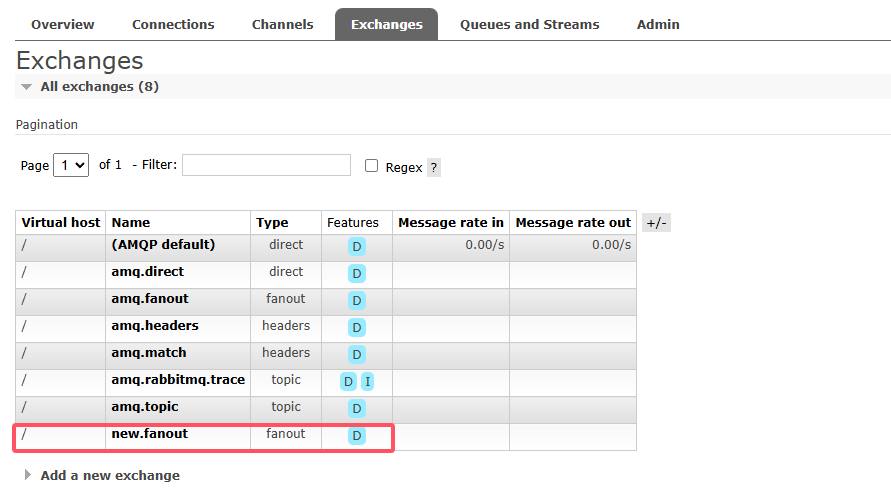Click the D badge for amq.match
The height and width of the screenshot is (488, 891).
[x=357, y=354]
